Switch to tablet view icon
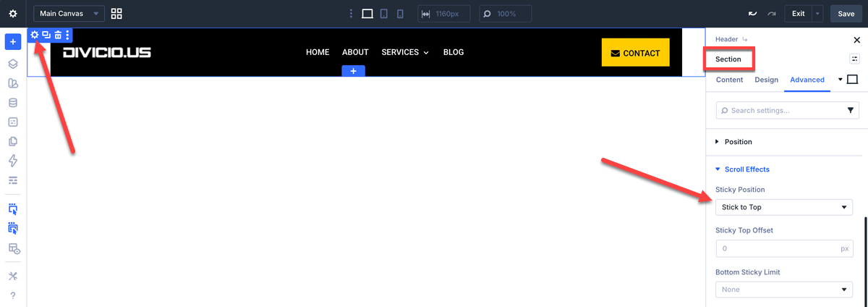The width and height of the screenshot is (868, 307). point(384,14)
